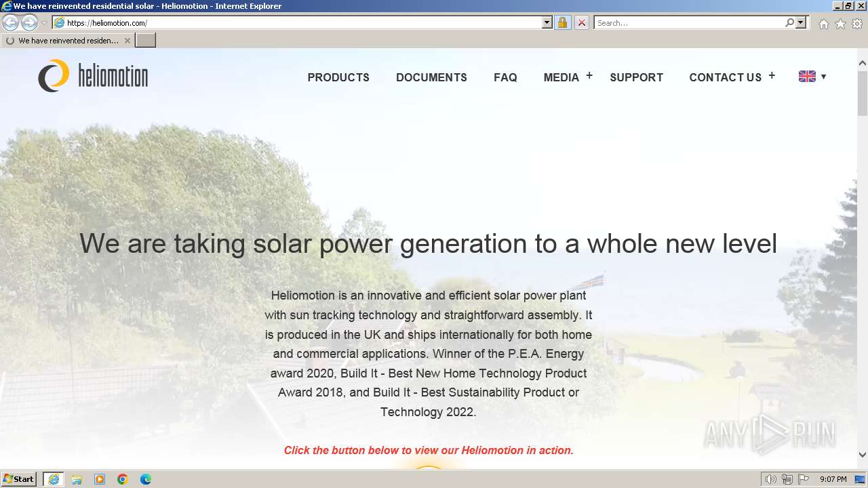
Task: Click the Heliomotion logo
Action: coord(93,76)
